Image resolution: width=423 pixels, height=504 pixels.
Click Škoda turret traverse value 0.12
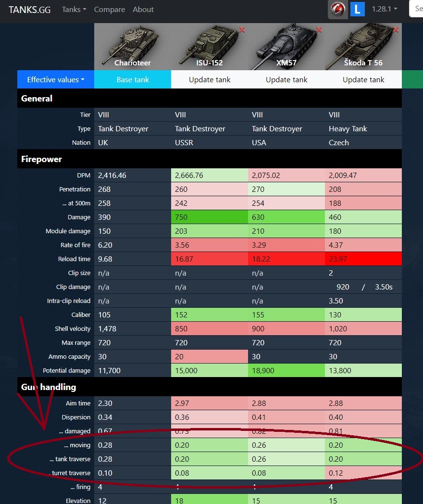(x=336, y=473)
